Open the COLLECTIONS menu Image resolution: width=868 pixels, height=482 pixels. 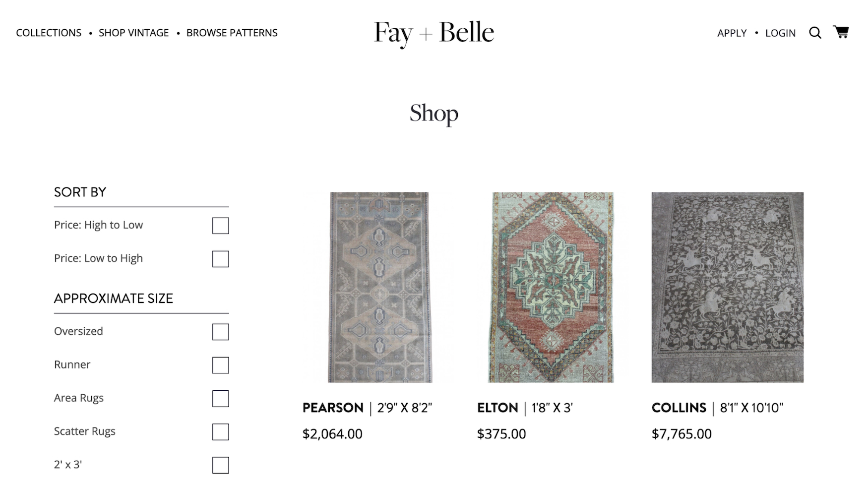pyautogui.click(x=49, y=33)
